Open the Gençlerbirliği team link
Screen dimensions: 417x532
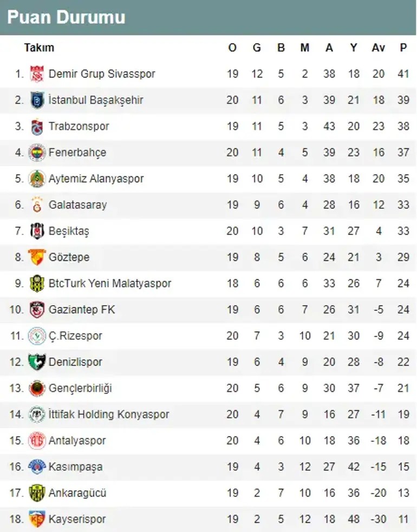tap(80, 388)
